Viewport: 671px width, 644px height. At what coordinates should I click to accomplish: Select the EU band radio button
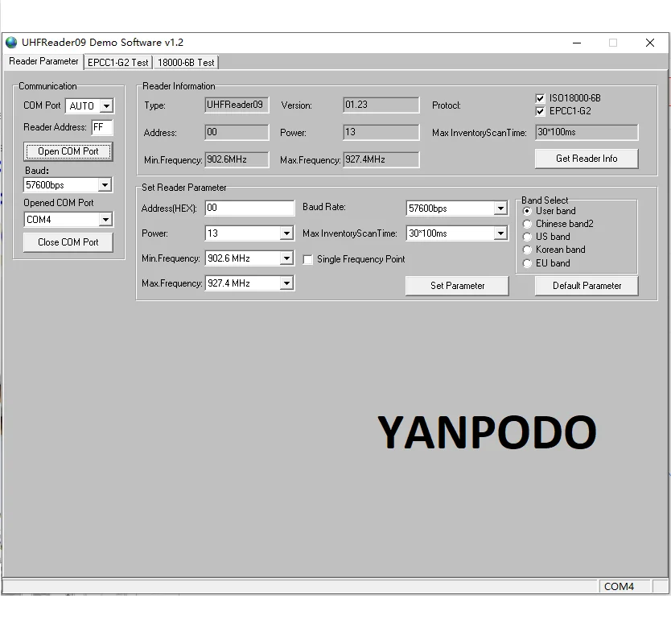[527, 263]
